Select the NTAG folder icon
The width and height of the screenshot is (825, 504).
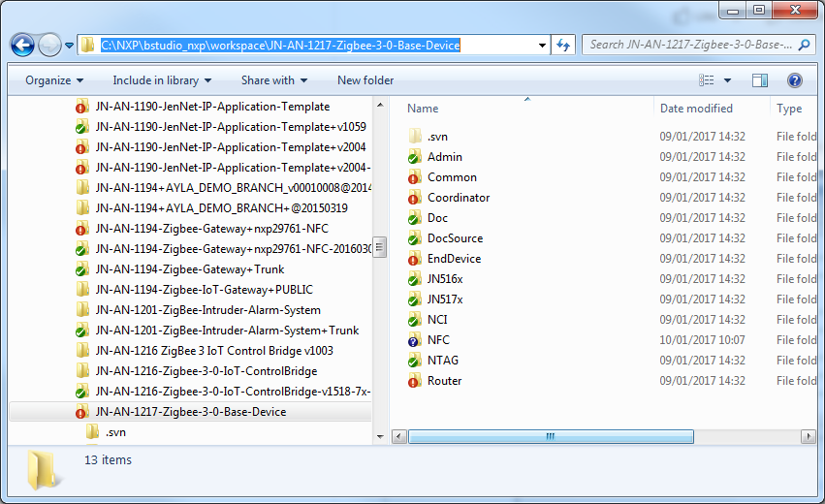(x=415, y=361)
